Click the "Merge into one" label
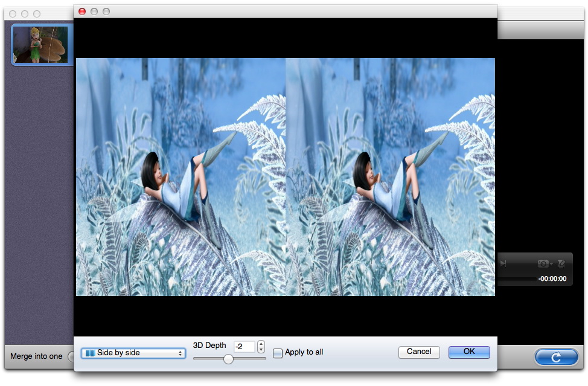588x386 pixels. [36, 356]
